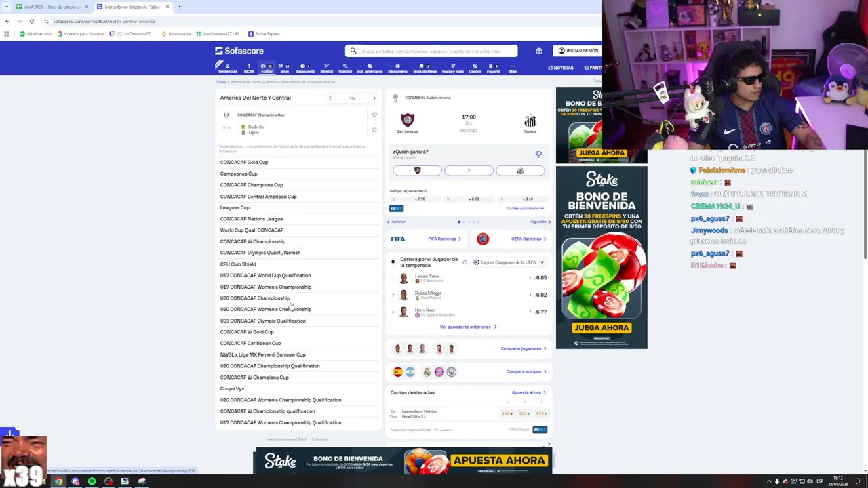The width and height of the screenshot is (868, 488).
Task: Open Leagues Cup link
Action: [x=235, y=207]
